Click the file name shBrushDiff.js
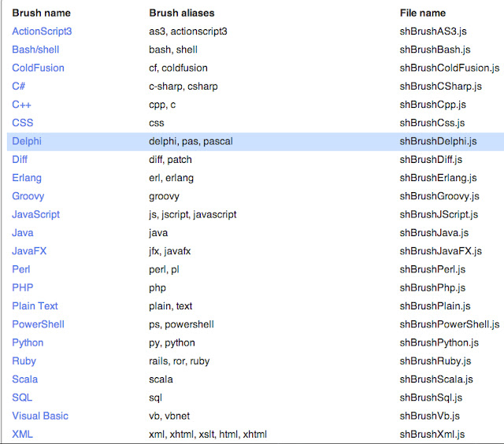Image resolution: width=504 pixels, height=444 pixels. [x=431, y=160]
